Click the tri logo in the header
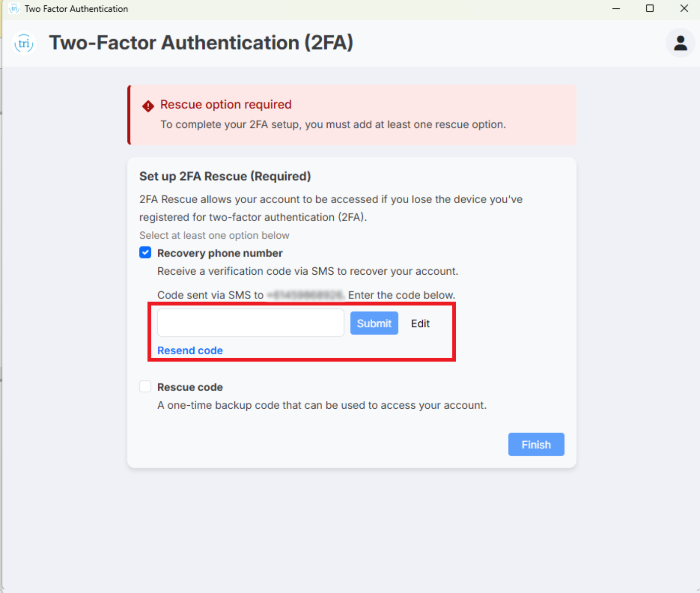This screenshot has height=593, width=700. [24, 43]
